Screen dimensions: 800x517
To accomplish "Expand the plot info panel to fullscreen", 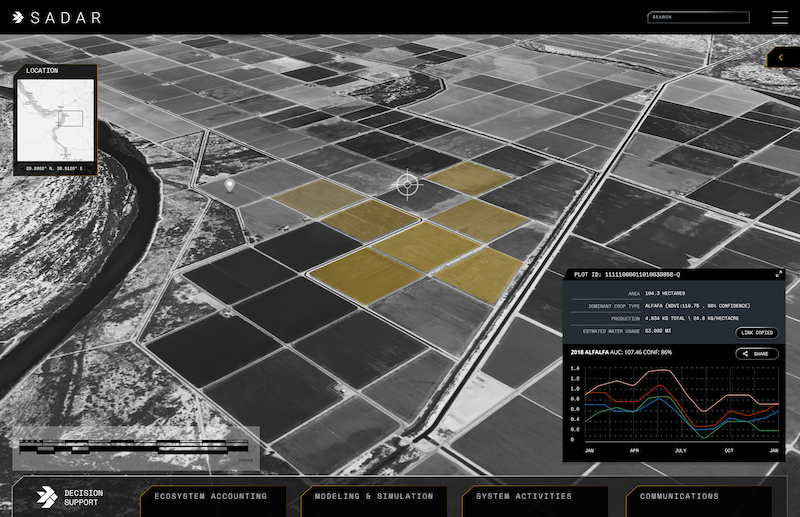I will click(779, 274).
